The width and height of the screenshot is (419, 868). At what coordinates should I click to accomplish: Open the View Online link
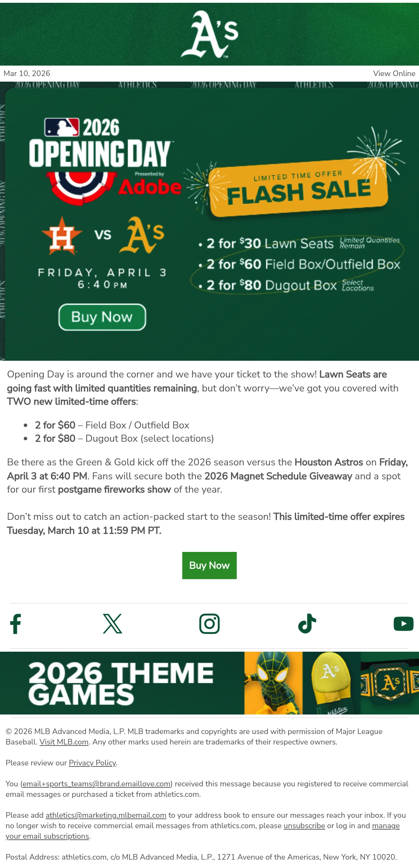point(394,74)
